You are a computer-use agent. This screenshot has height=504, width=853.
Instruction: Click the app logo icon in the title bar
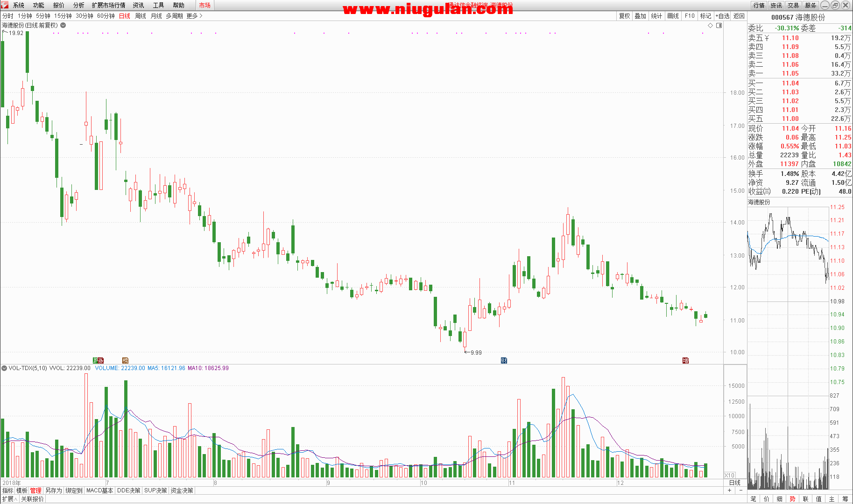(x=5, y=5)
